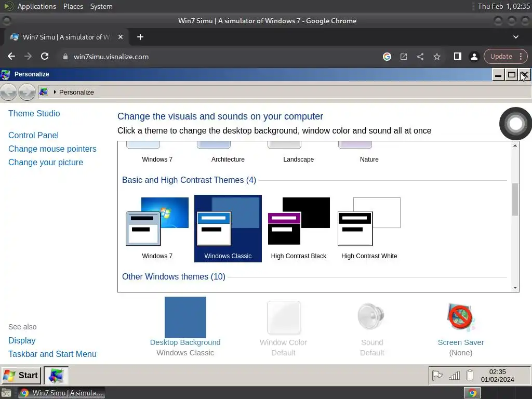Select the Landscape Aero theme
532x399 pixels.
[299, 153]
